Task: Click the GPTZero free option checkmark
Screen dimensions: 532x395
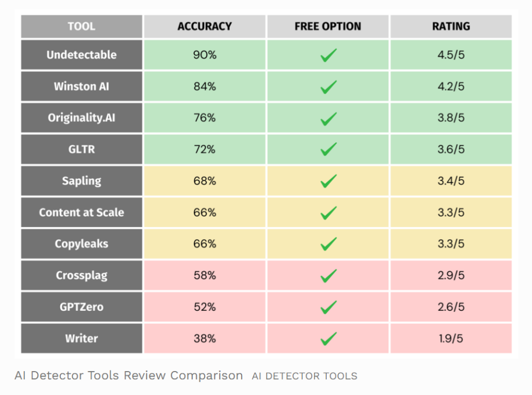Action: point(328,307)
